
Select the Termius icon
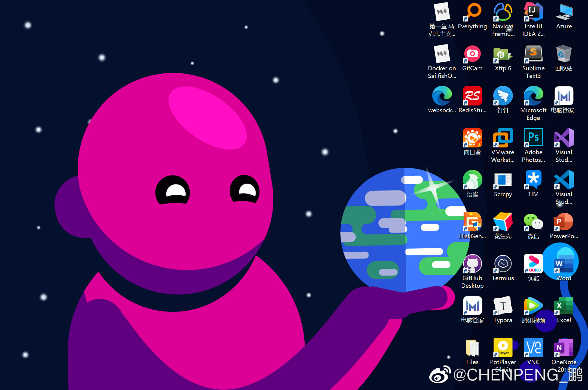[x=503, y=264]
